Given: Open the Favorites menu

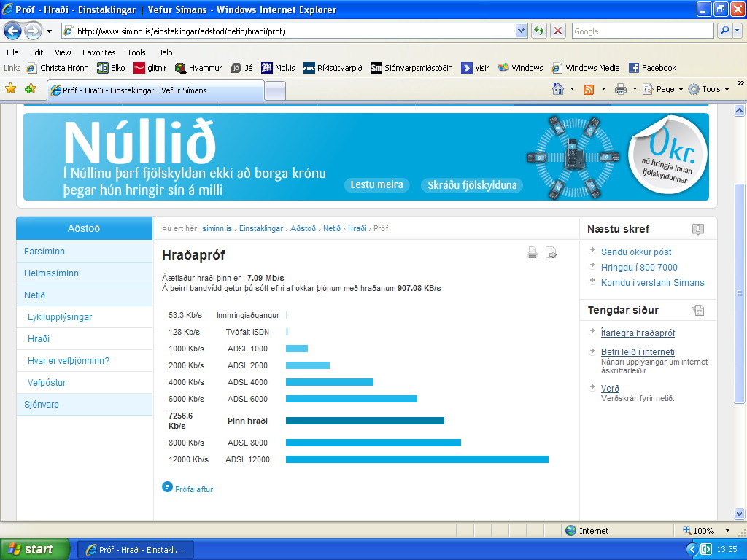Looking at the screenshot, I should coord(98,52).
